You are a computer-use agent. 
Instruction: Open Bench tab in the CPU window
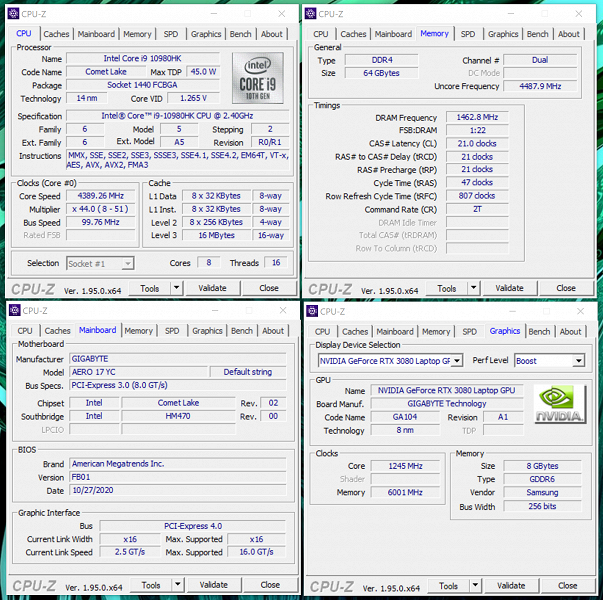pos(240,34)
